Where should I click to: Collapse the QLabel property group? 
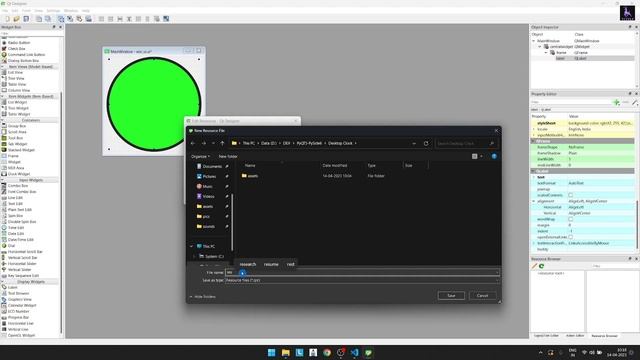coord(533,171)
